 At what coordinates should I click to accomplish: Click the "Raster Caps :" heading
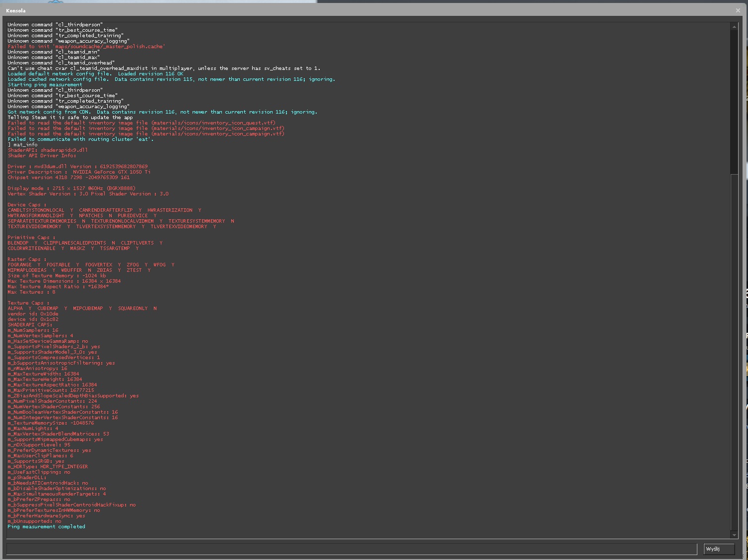point(27,259)
